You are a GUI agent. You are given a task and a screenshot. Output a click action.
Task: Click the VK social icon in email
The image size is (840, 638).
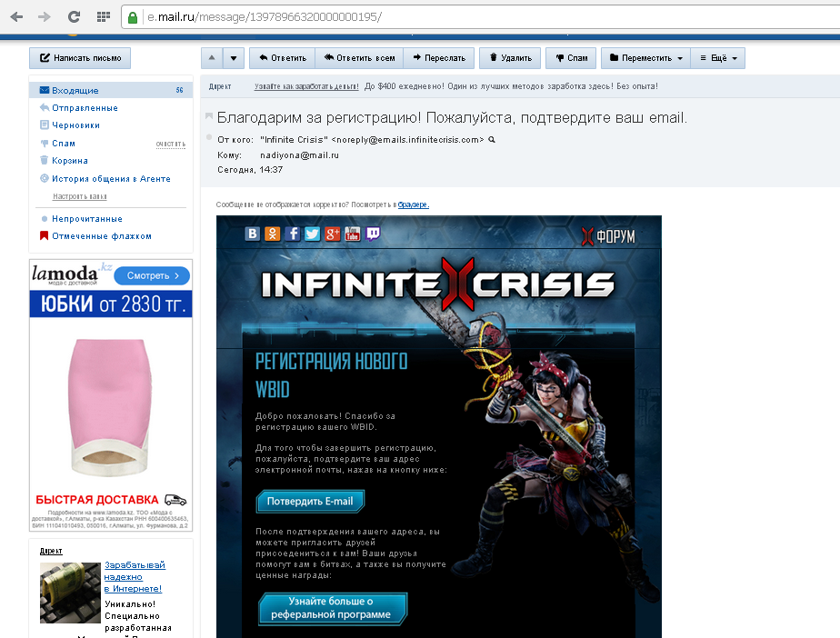click(x=253, y=234)
